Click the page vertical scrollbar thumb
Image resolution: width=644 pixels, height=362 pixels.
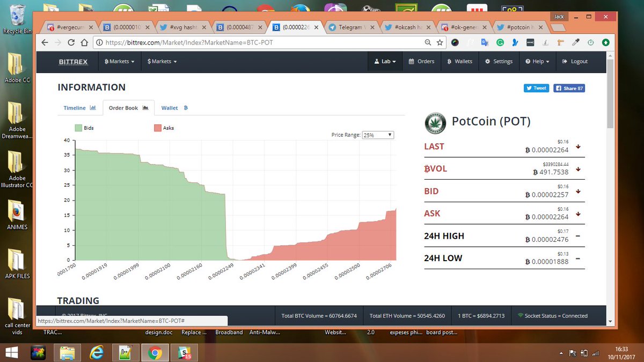coord(610,93)
